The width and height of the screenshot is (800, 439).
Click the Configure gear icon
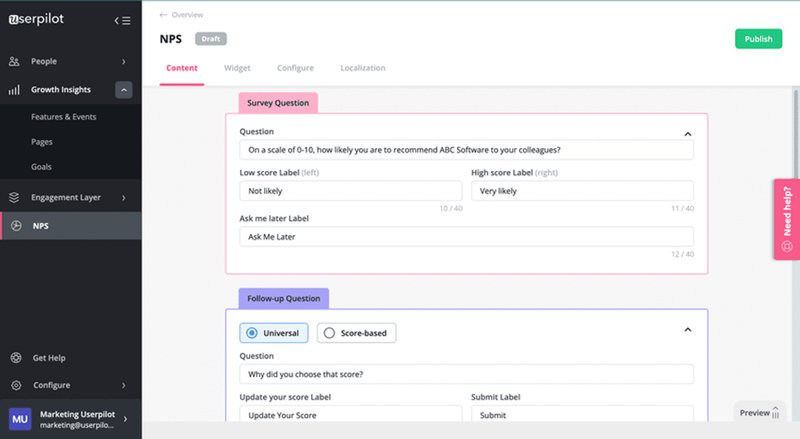pos(16,385)
